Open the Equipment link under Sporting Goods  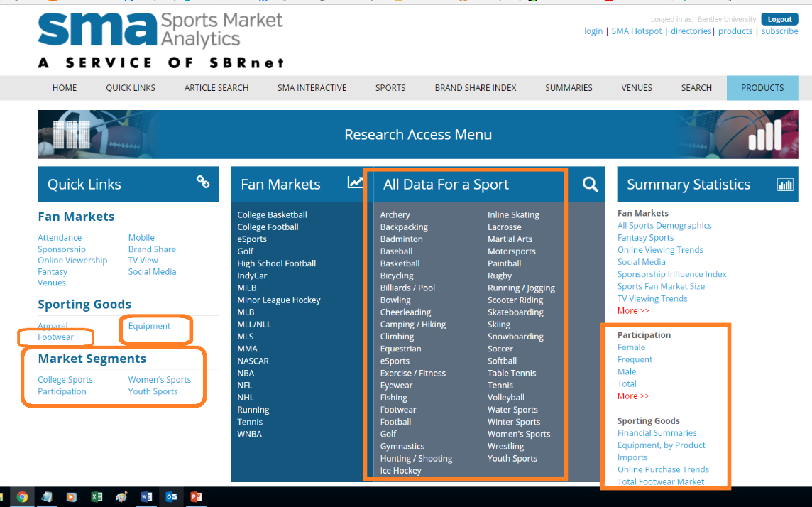149,326
